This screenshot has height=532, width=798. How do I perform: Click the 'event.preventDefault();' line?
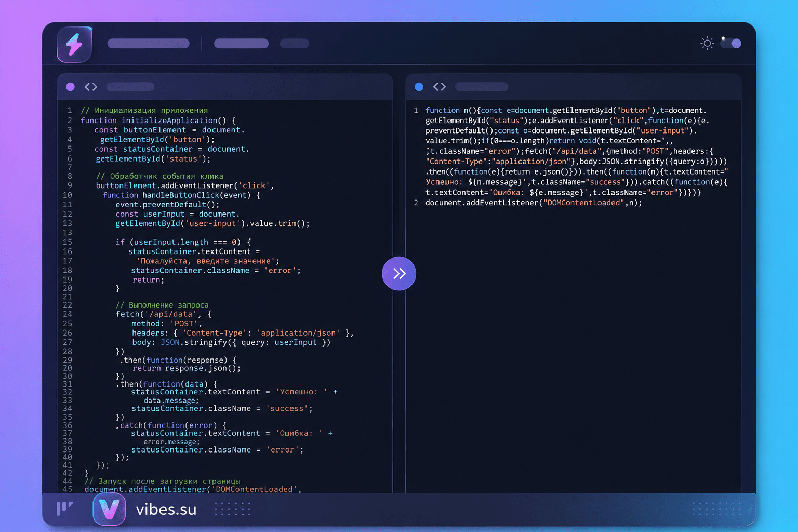point(167,205)
